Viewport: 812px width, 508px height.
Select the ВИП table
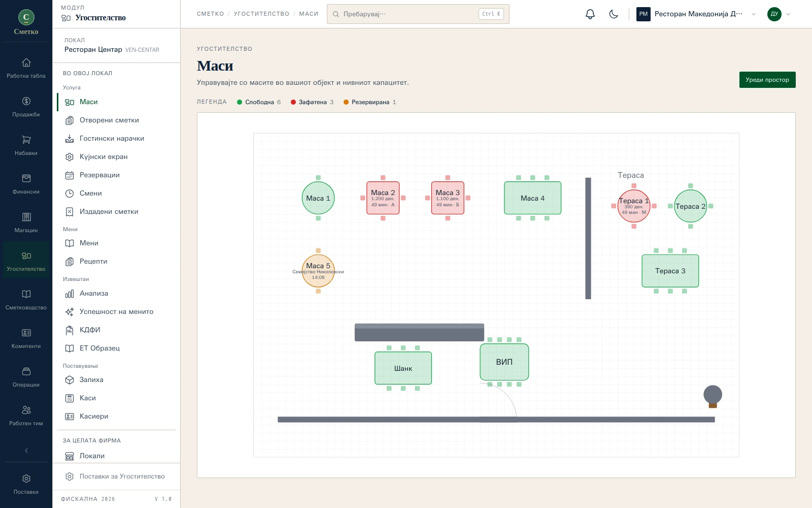(x=504, y=362)
